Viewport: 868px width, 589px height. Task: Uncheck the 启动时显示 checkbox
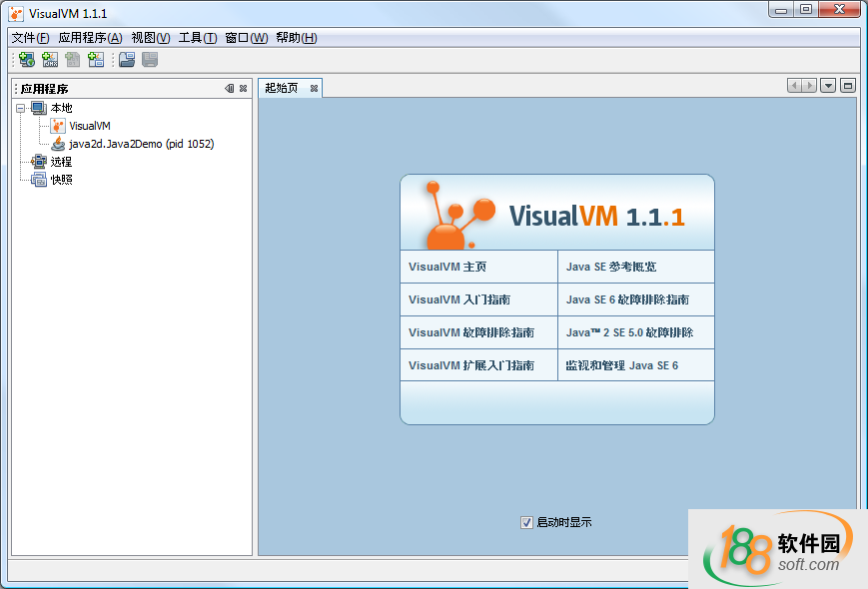(x=526, y=522)
